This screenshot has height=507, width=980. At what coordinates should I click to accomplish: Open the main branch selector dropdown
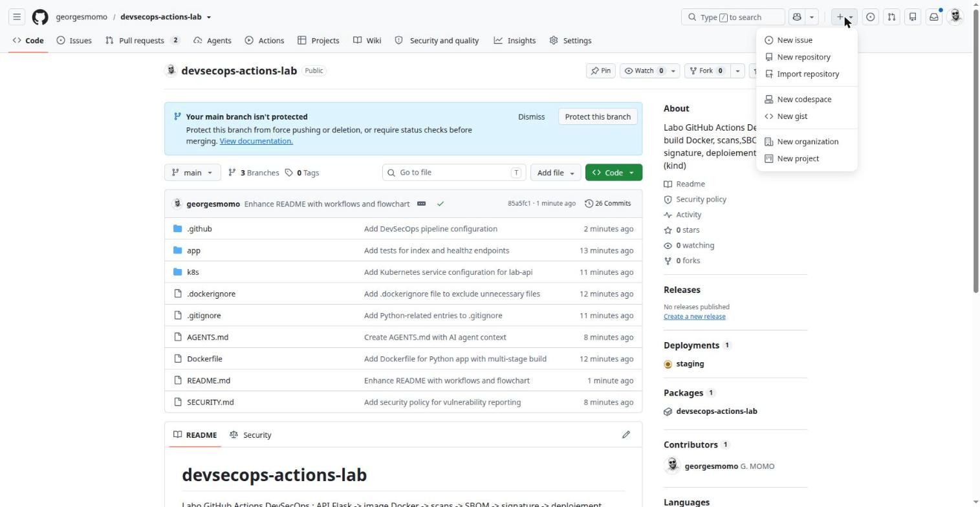193,173
